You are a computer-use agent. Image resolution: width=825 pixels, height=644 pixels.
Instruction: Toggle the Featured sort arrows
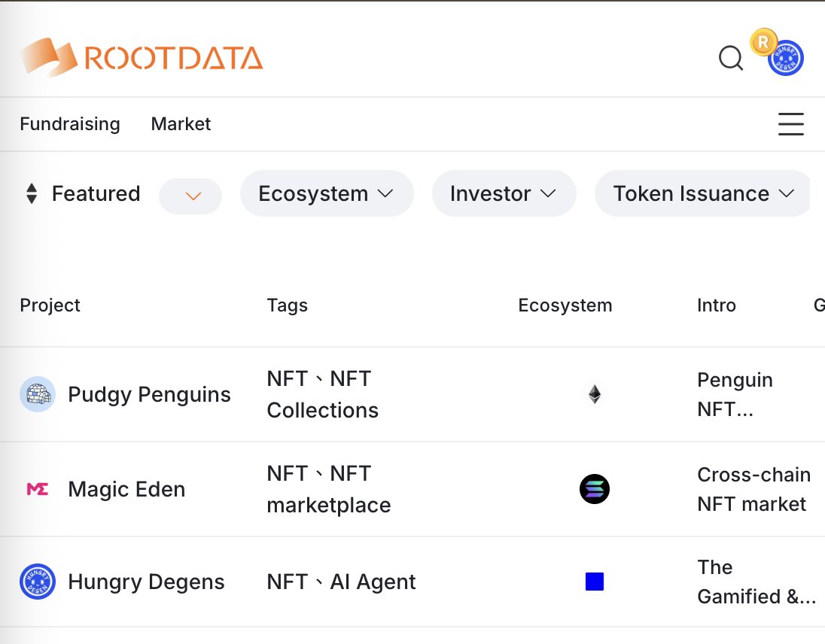coord(32,194)
